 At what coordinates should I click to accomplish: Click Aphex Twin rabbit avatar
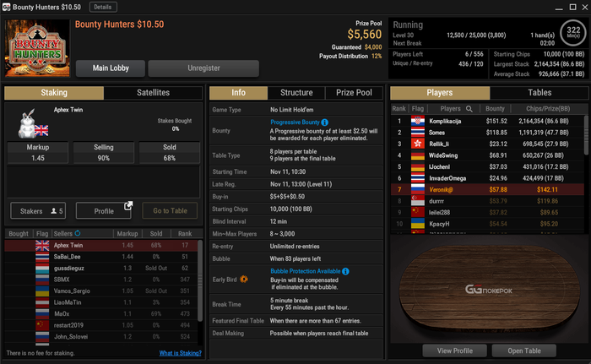[x=27, y=123]
